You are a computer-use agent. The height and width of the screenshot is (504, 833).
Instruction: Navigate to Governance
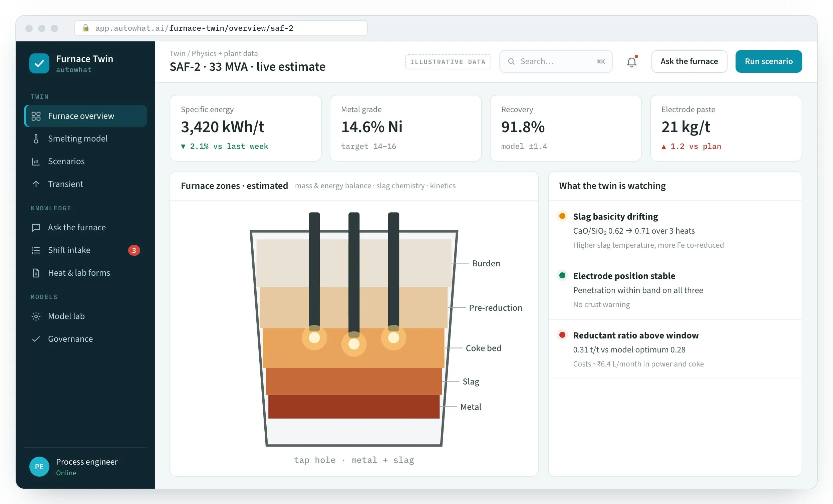tap(85, 339)
